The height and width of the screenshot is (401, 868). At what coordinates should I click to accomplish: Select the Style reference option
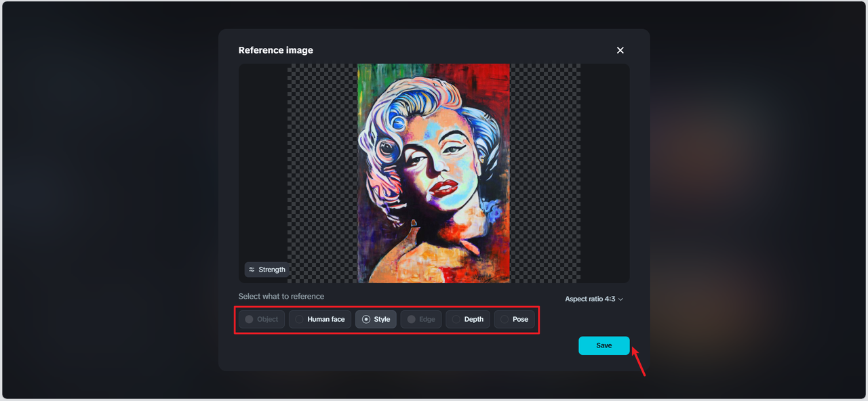[376, 319]
